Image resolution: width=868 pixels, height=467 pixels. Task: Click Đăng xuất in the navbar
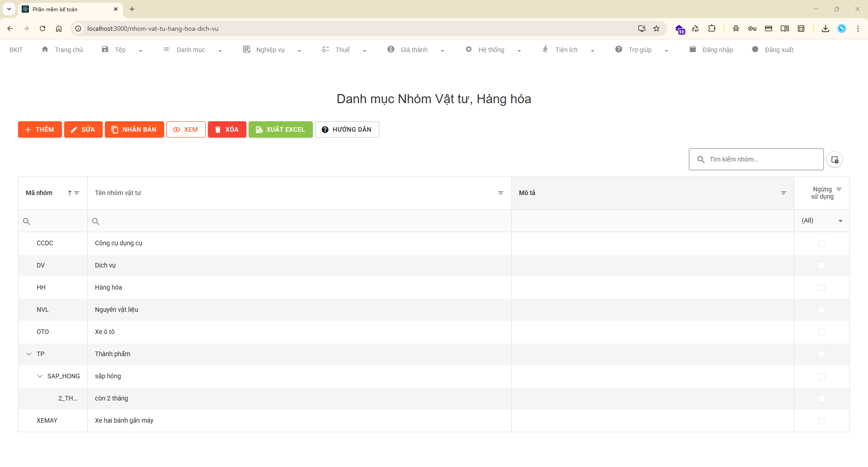tap(773, 50)
